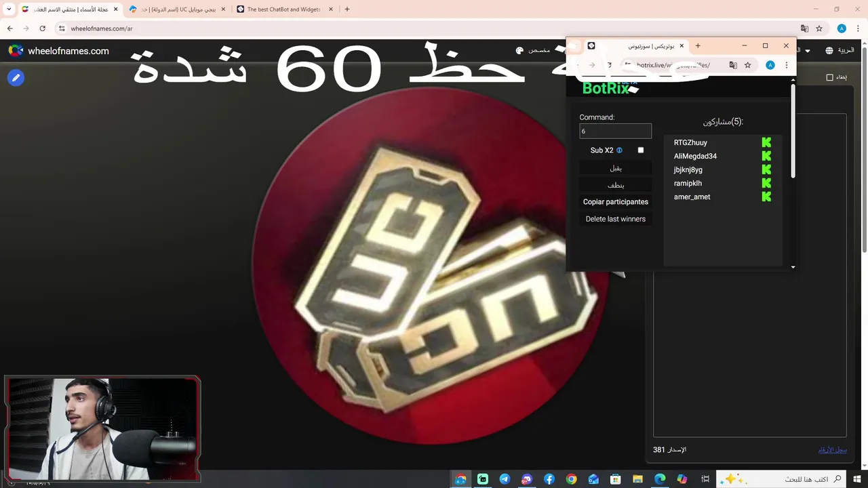Click participant name ramipklh
868x488 pixels.
click(688, 183)
